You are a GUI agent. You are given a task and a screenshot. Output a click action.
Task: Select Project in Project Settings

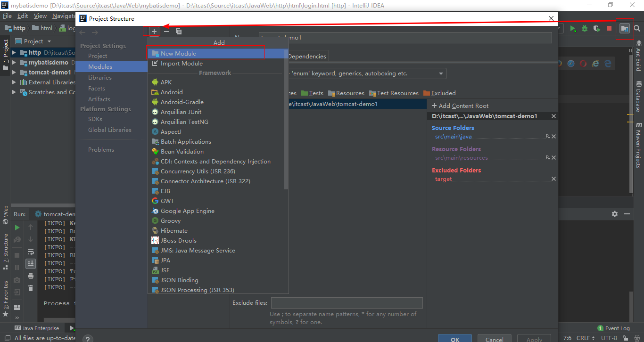pos(98,56)
